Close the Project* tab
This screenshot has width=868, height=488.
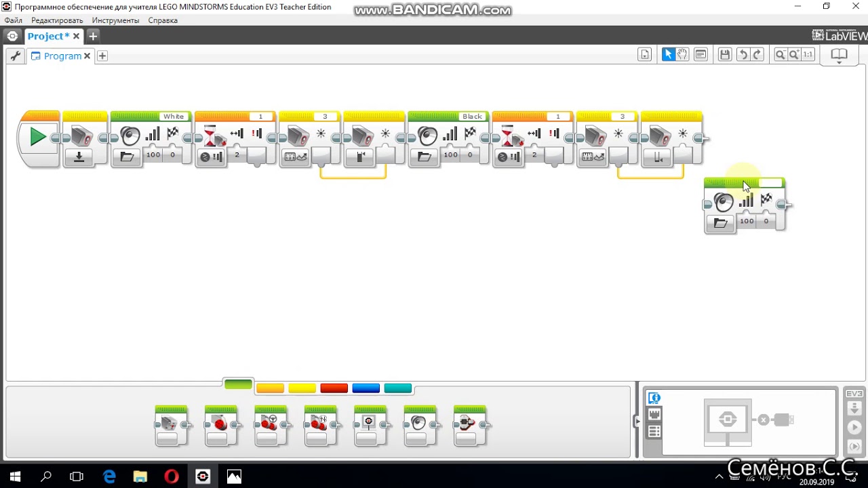coord(76,36)
